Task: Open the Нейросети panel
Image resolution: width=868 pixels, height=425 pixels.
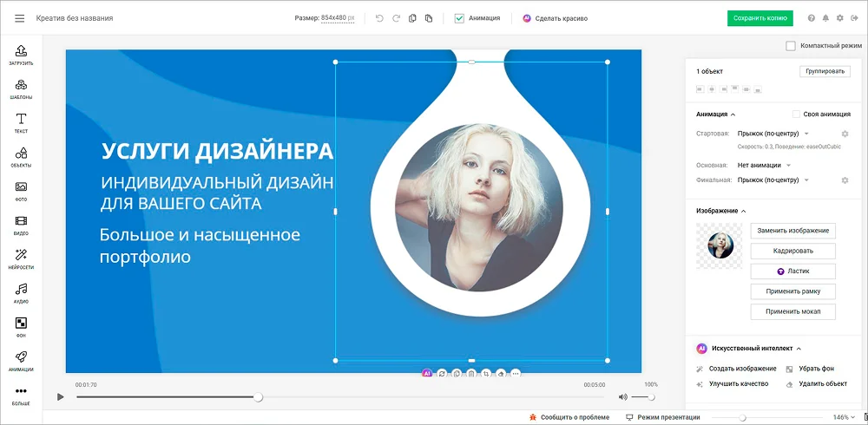Action: pos(21,258)
